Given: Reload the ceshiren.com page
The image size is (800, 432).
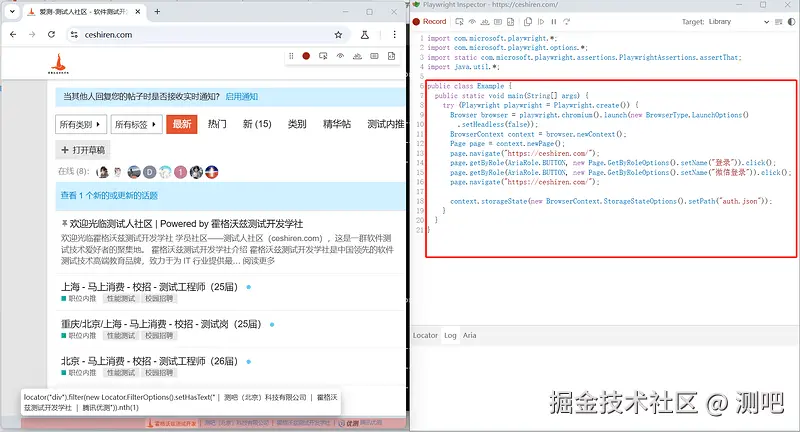Looking at the screenshot, I should (52, 35).
